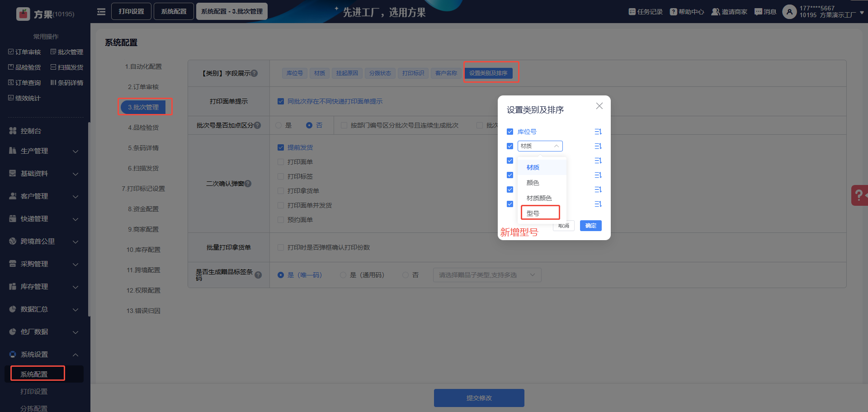Open 帮助中心 help center icon
Viewport: 868px width, 412px height.
point(674,12)
